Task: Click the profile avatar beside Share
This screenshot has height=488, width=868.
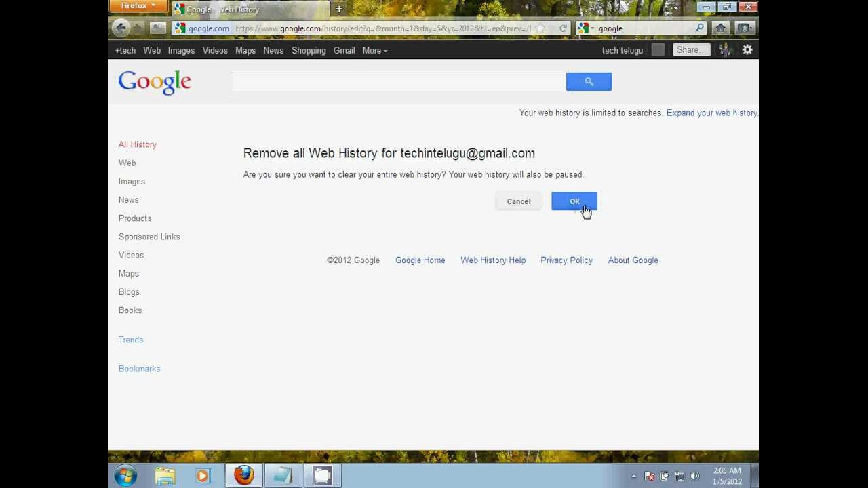Action: tap(725, 50)
